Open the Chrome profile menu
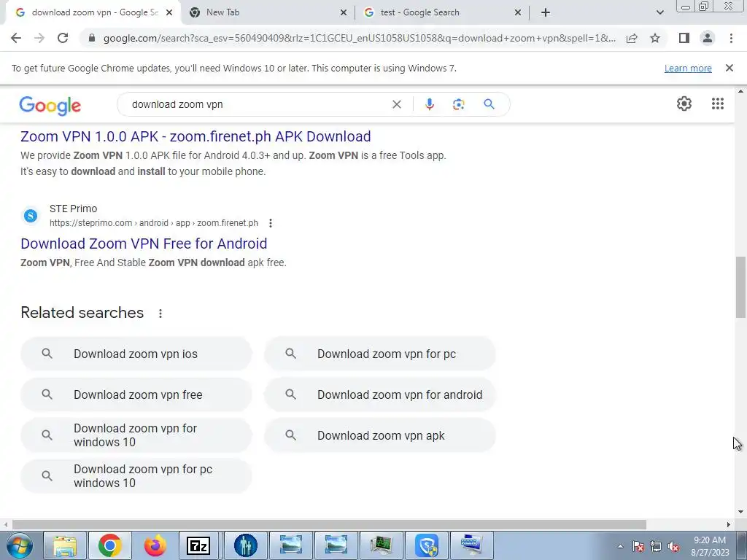Image resolution: width=747 pixels, height=560 pixels. (708, 38)
